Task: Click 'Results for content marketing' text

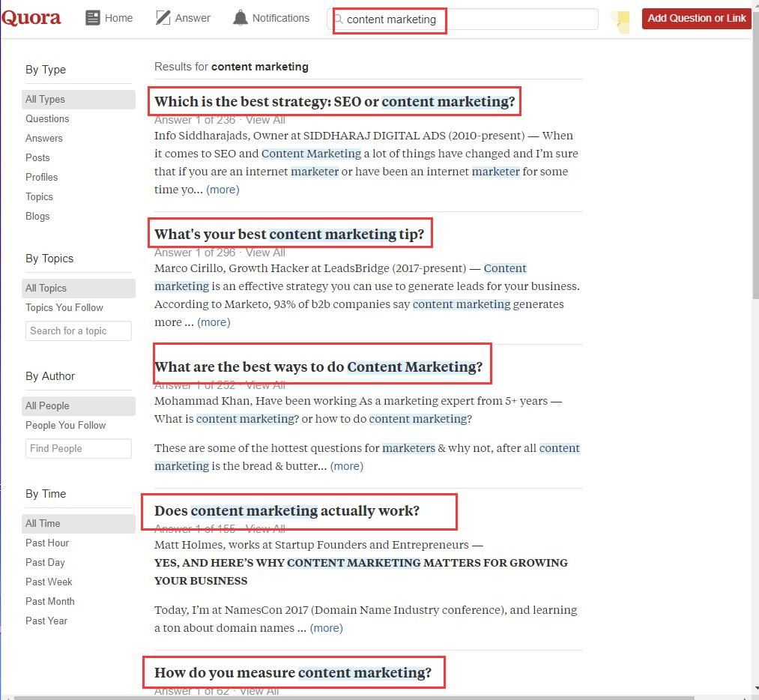Action: coord(232,67)
